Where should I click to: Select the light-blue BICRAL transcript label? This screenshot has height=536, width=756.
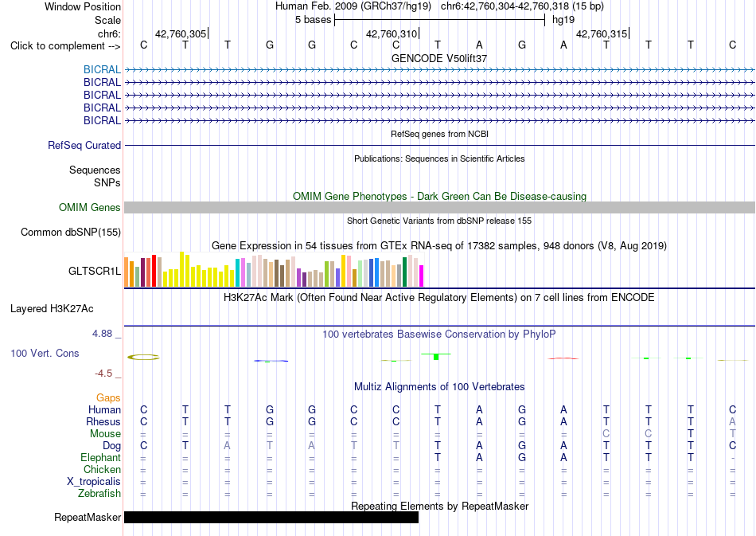(x=102, y=69)
